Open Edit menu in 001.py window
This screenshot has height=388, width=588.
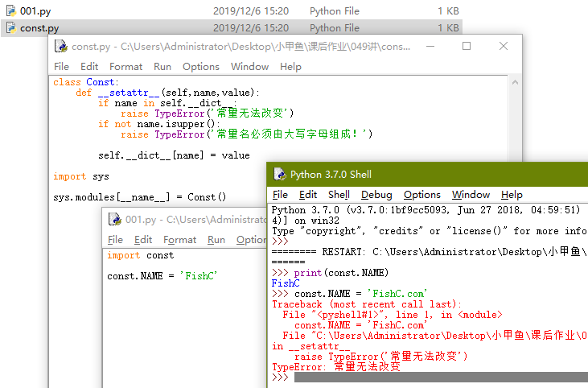143,240
